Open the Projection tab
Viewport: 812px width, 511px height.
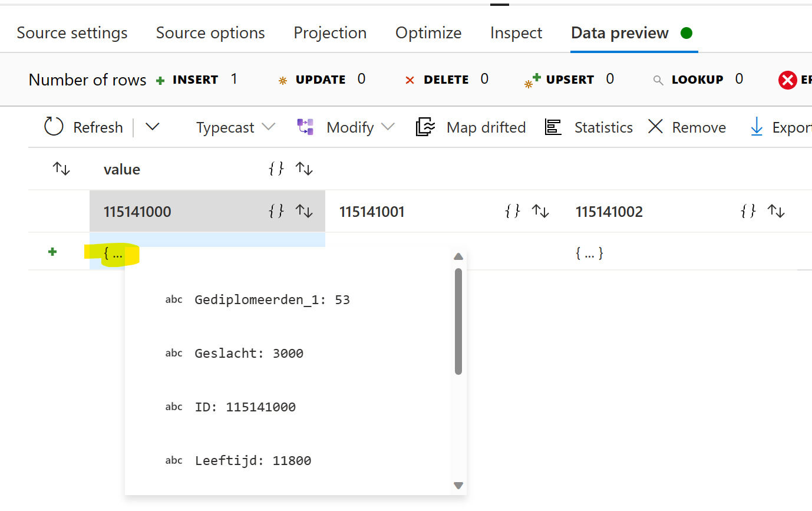tap(330, 33)
